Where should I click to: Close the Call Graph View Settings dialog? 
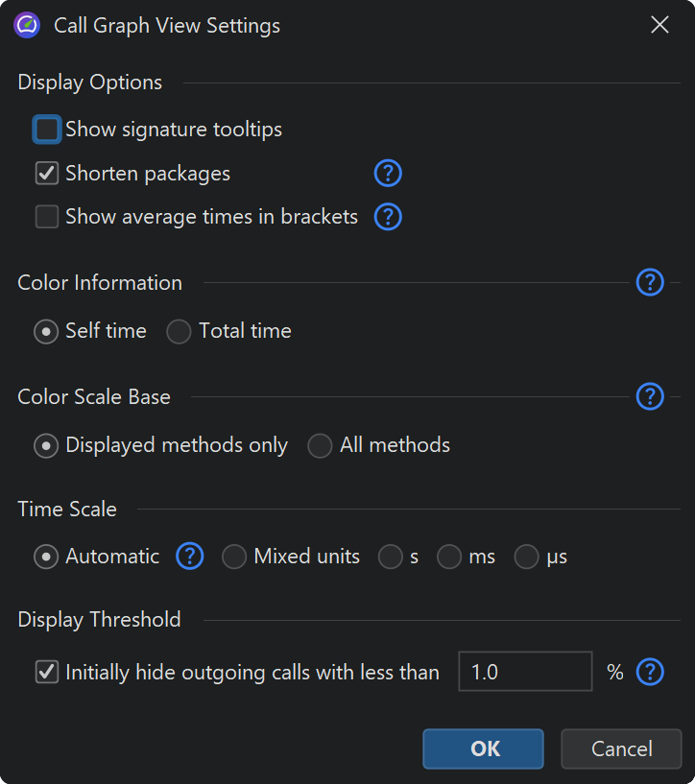coord(659,25)
